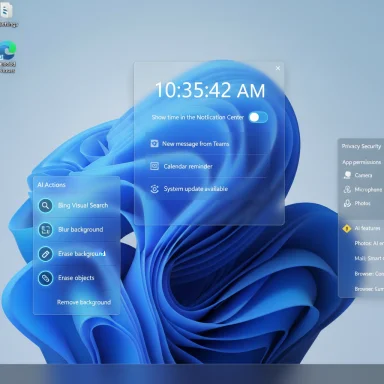384x384 pixels.
Task: Click the Calendar reminder icon
Action: (x=154, y=166)
